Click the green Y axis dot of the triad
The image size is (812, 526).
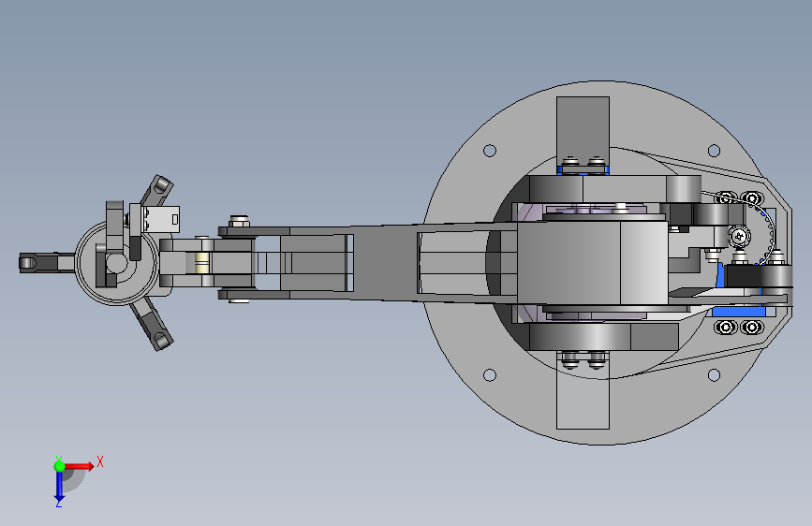[60, 466]
